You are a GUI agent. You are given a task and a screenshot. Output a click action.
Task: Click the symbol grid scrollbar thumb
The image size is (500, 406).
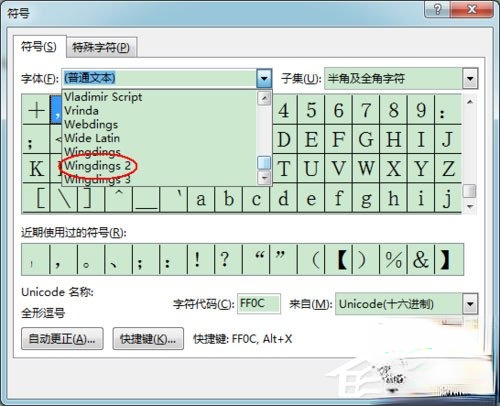[470, 191]
